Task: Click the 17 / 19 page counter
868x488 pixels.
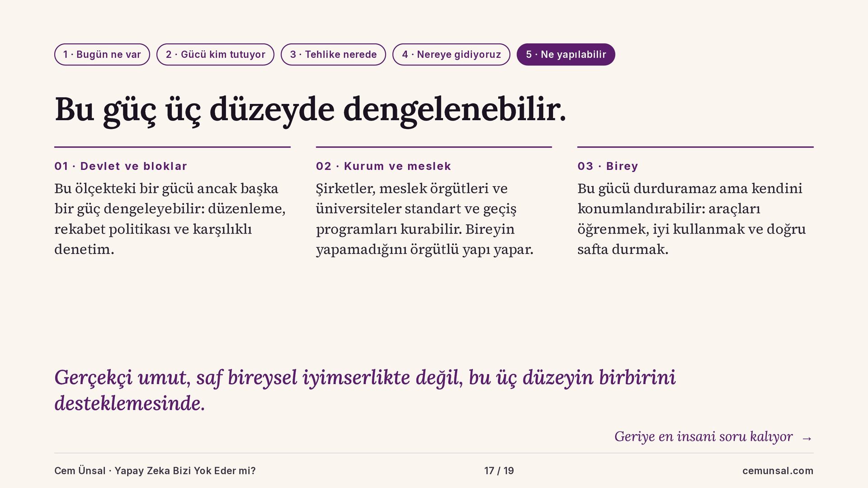Action: point(499,471)
